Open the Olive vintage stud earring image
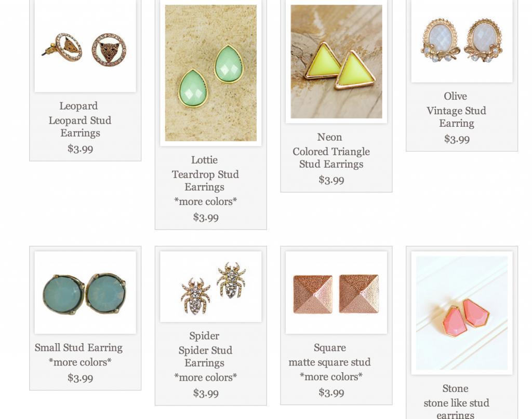The image size is (532, 419). (462, 41)
